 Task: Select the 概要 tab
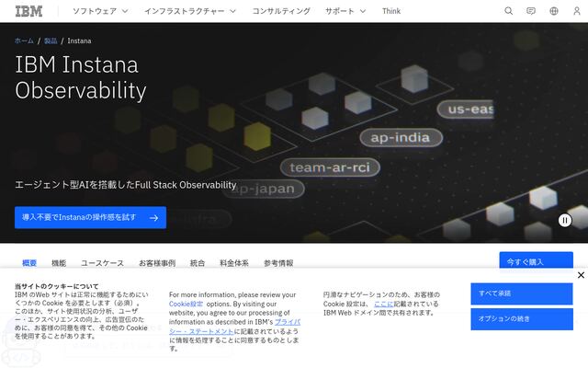tap(29, 263)
